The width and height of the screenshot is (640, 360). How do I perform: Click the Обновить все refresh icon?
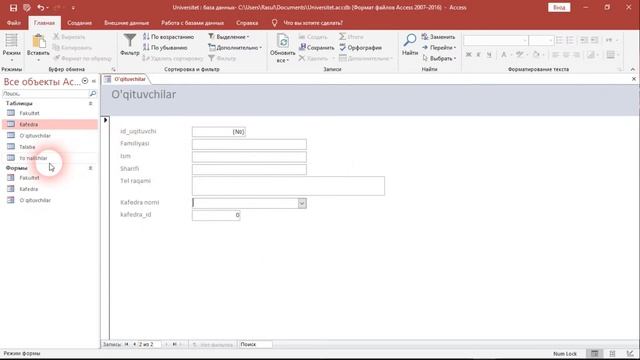point(283,42)
